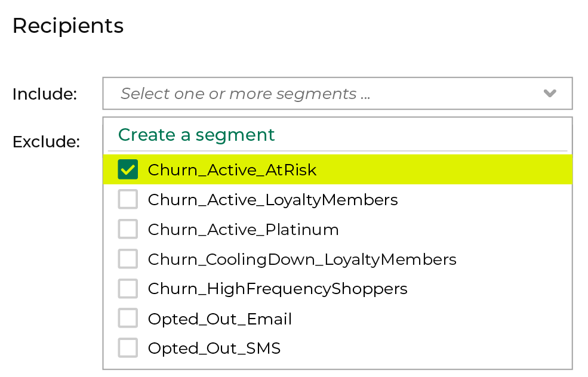Uncheck the Churn_Active_AtRisk checkbox
Viewport: 588px width, 377px height.
[128, 169]
